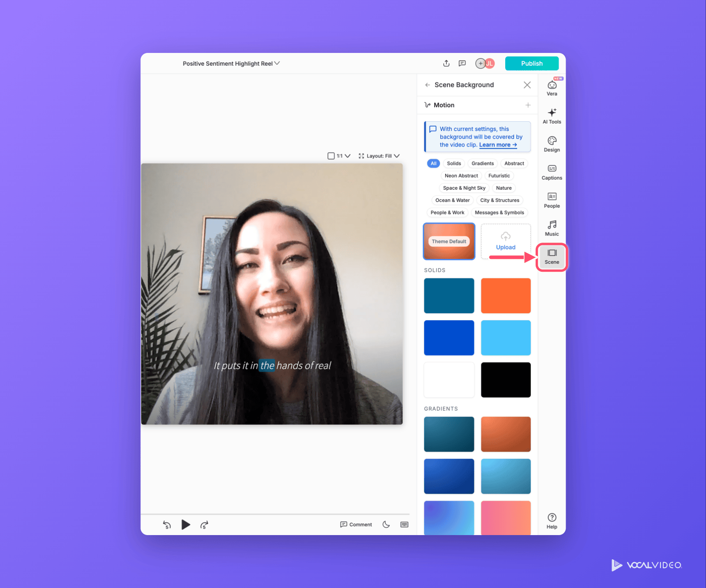The image size is (706, 588).
Task: Choose the orange solid swatch
Action: coord(506,296)
